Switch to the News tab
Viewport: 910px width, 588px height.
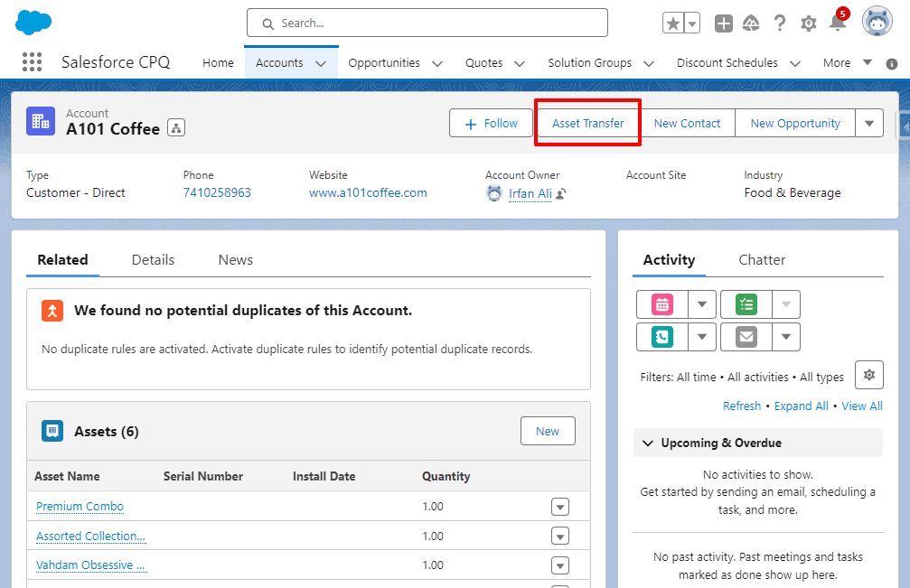236,260
